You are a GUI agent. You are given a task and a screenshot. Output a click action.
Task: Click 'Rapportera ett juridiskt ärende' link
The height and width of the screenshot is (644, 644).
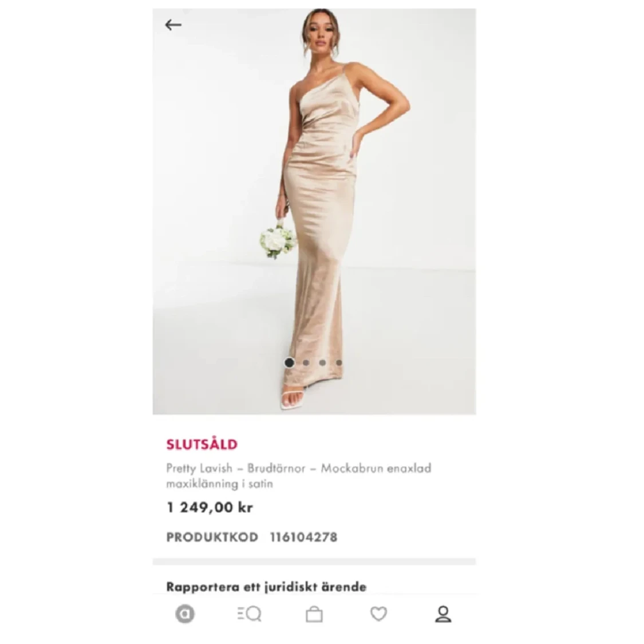(x=266, y=587)
